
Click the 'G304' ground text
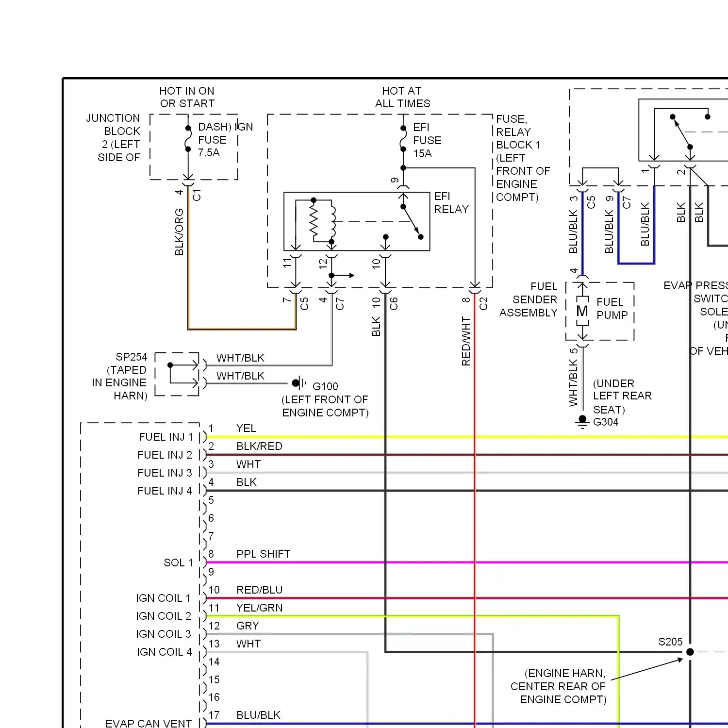tap(606, 422)
